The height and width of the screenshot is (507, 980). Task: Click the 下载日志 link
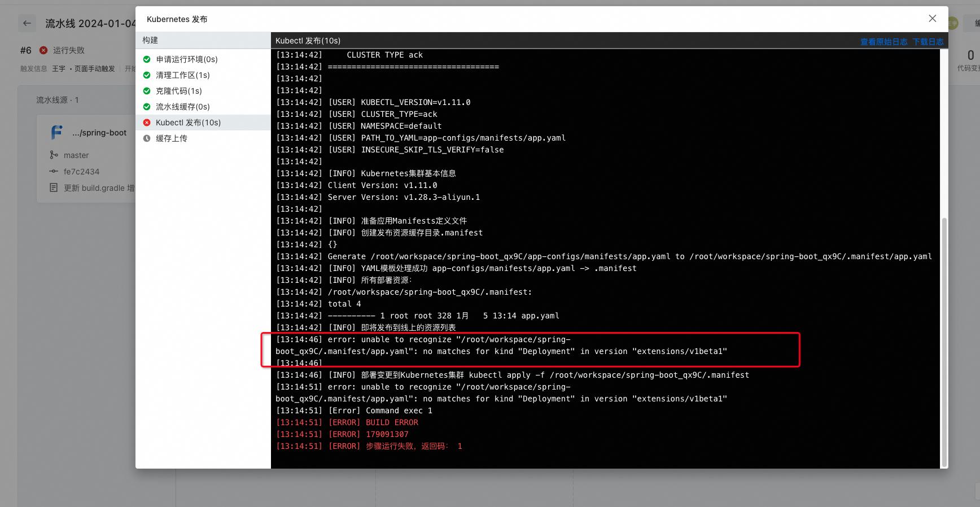tap(928, 42)
